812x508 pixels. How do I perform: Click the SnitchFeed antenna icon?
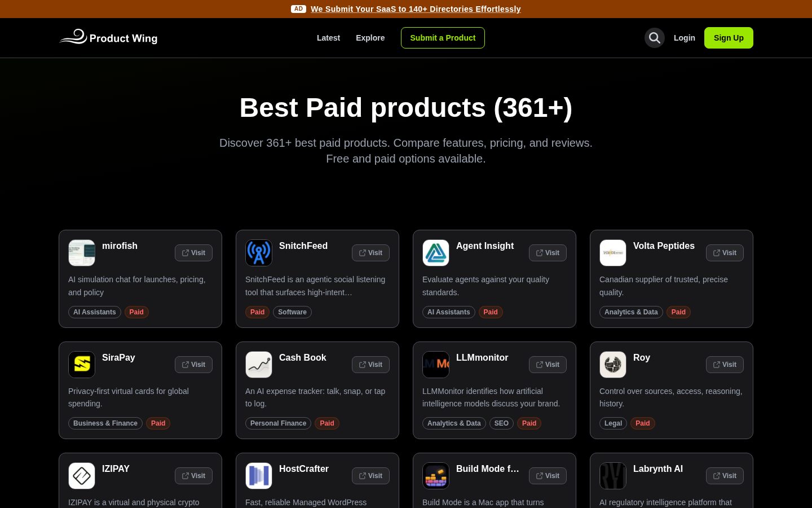pos(259,253)
